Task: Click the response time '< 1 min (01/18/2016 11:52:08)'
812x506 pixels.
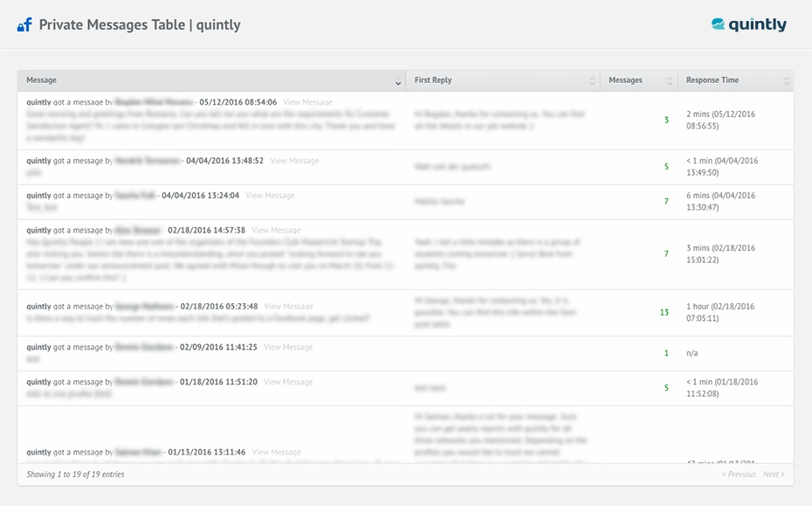Action: tap(722, 388)
